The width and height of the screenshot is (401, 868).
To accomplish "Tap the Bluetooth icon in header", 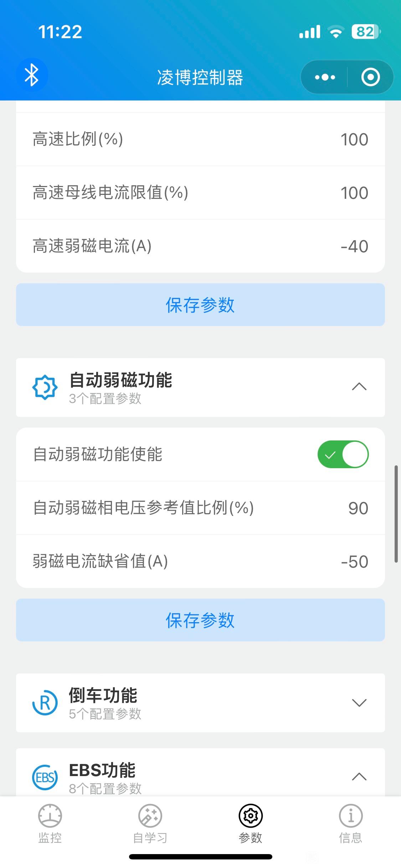I will (32, 75).
